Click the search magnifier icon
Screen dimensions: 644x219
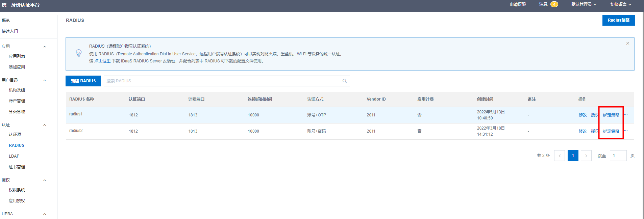[x=344, y=81]
